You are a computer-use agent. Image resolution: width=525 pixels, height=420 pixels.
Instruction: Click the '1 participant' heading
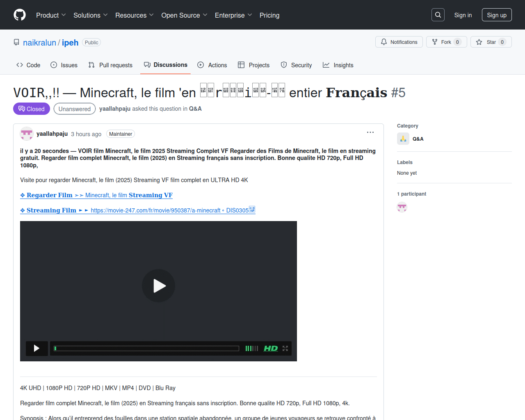(x=411, y=194)
